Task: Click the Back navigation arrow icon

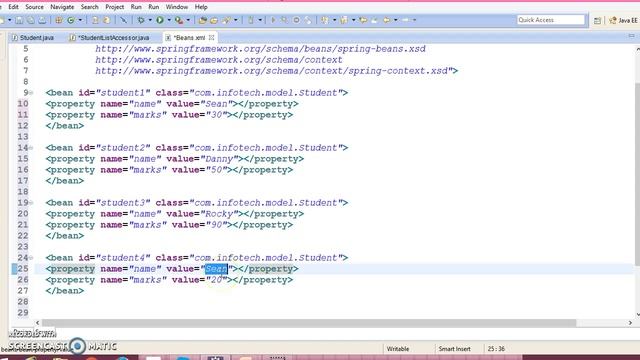Action: pyautogui.click(x=387, y=20)
